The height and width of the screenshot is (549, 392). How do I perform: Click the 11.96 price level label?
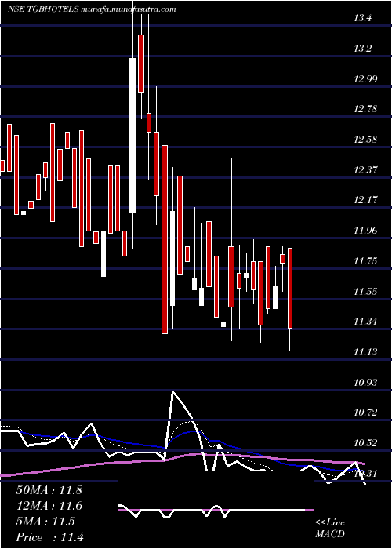coord(365,231)
